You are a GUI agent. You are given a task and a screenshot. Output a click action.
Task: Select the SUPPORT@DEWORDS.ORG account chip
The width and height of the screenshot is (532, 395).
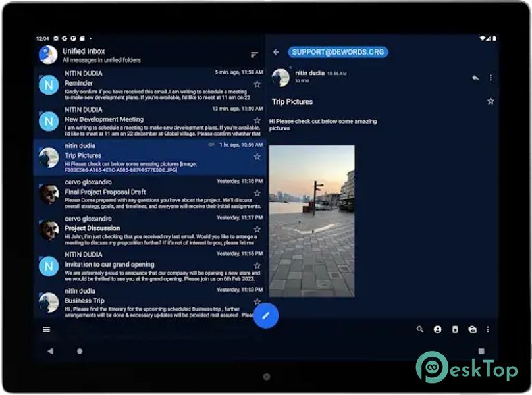pos(338,52)
